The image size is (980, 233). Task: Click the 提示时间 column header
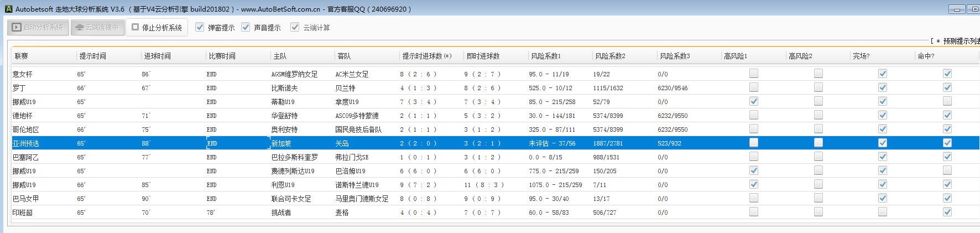point(92,56)
